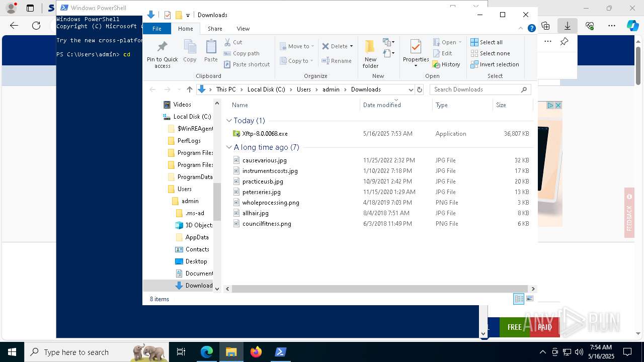Click Edit in Open group
The height and width of the screenshot is (362, 644).
coord(442,53)
